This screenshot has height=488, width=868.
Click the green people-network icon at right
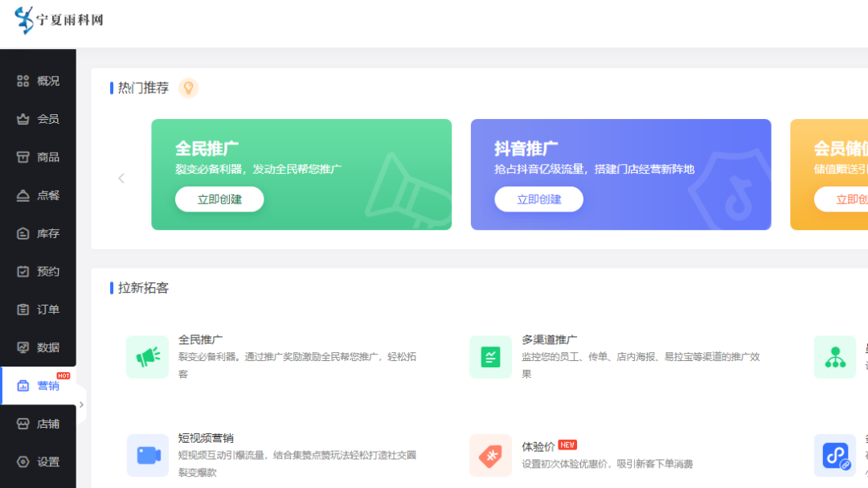(835, 357)
